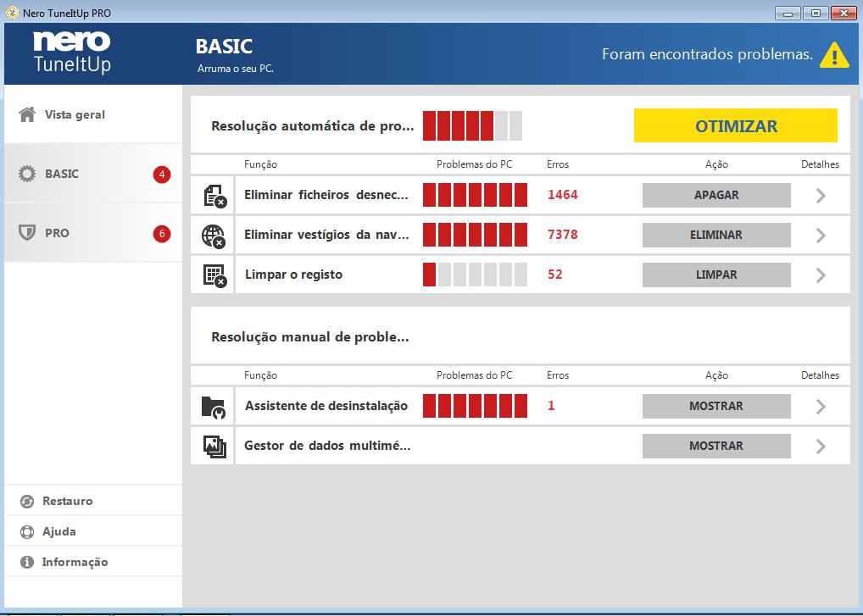The height and width of the screenshot is (616, 863).
Task: Click the Vista geral home icon
Action: coord(27,114)
